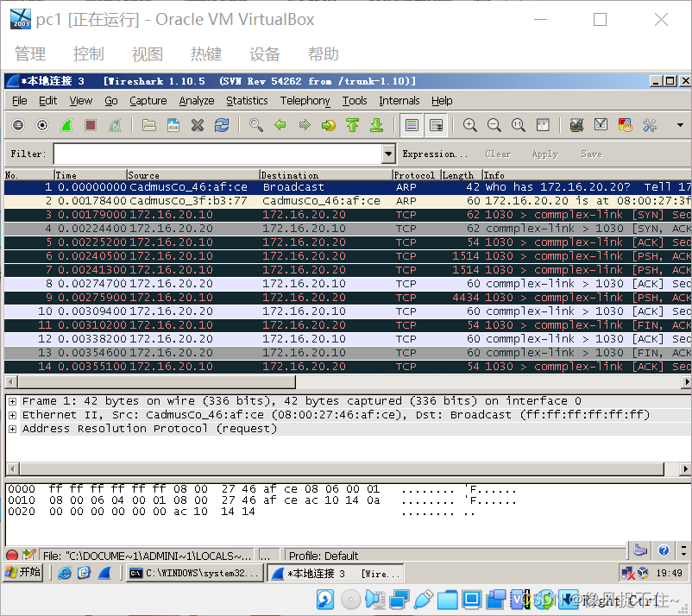Reset zoom to normal size
Viewport: 692px width, 616px height.
(518, 125)
